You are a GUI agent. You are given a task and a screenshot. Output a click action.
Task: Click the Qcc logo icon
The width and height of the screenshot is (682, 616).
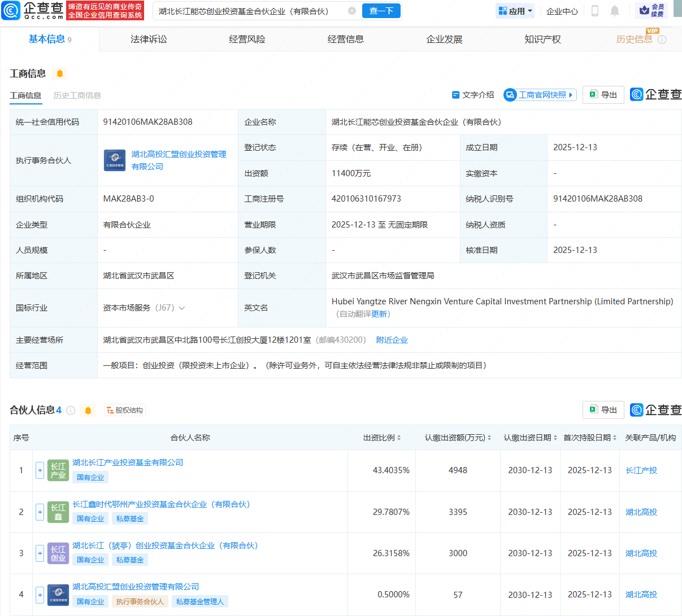[x=11, y=11]
